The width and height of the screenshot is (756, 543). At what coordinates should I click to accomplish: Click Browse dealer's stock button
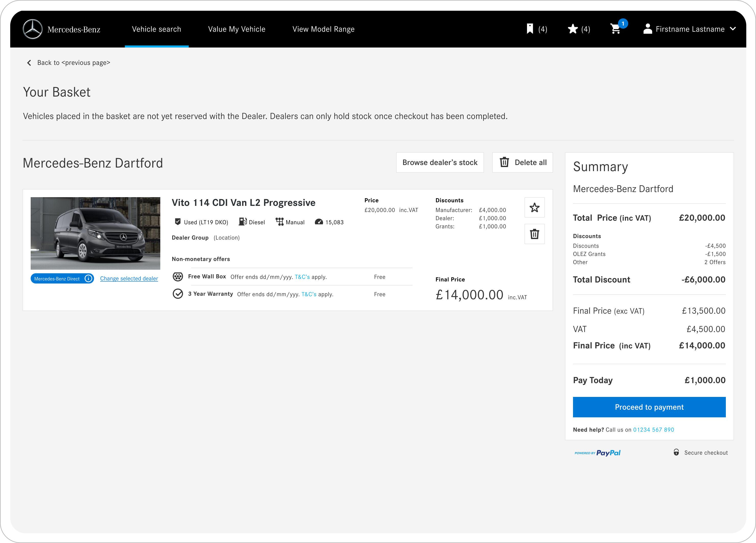(x=440, y=162)
